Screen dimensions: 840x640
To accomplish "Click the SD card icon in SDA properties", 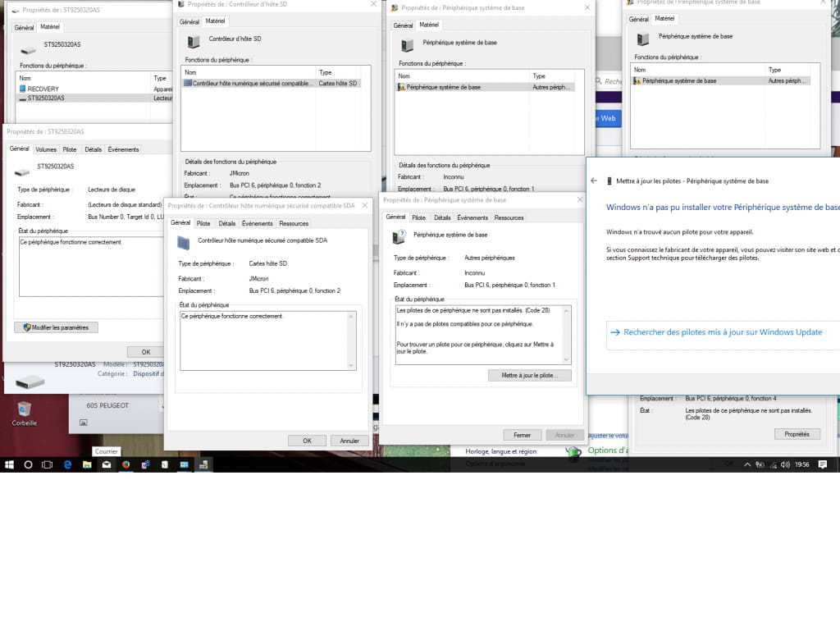I will (183, 243).
